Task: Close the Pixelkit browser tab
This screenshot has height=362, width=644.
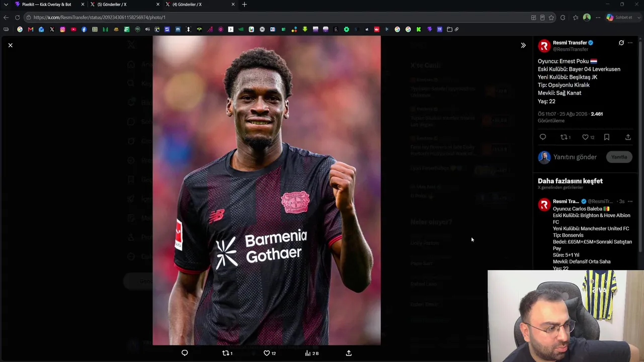Action: [83, 5]
